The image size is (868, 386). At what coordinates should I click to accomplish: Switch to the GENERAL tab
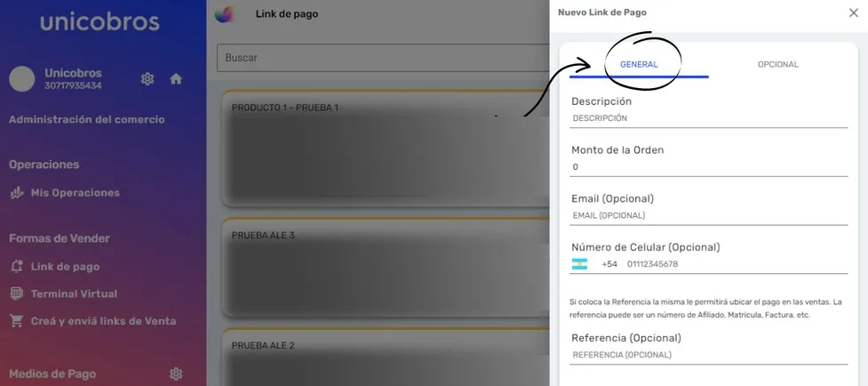pyautogui.click(x=639, y=64)
